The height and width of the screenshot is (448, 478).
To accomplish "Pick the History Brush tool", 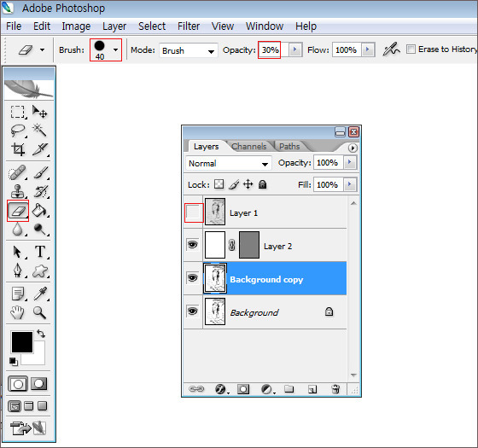I will click(x=40, y=191).
